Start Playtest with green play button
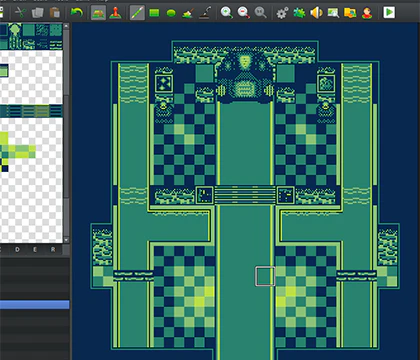 coord(389,13)
